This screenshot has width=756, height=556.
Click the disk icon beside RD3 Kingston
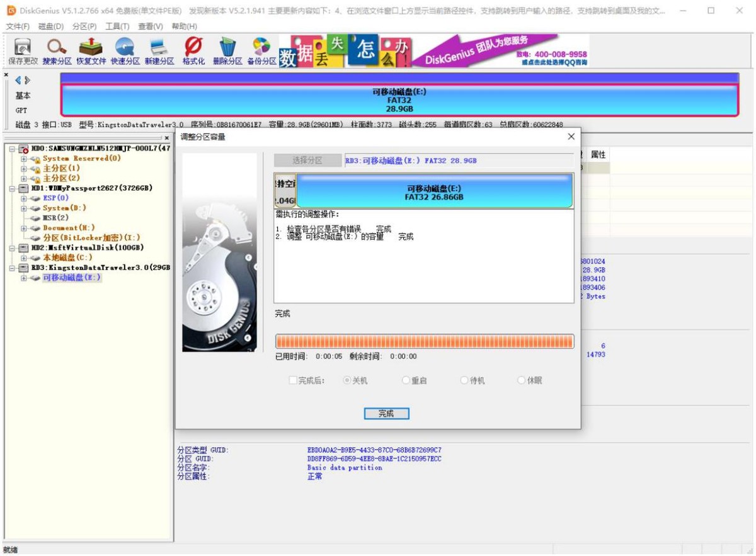(x=23, y=268)
